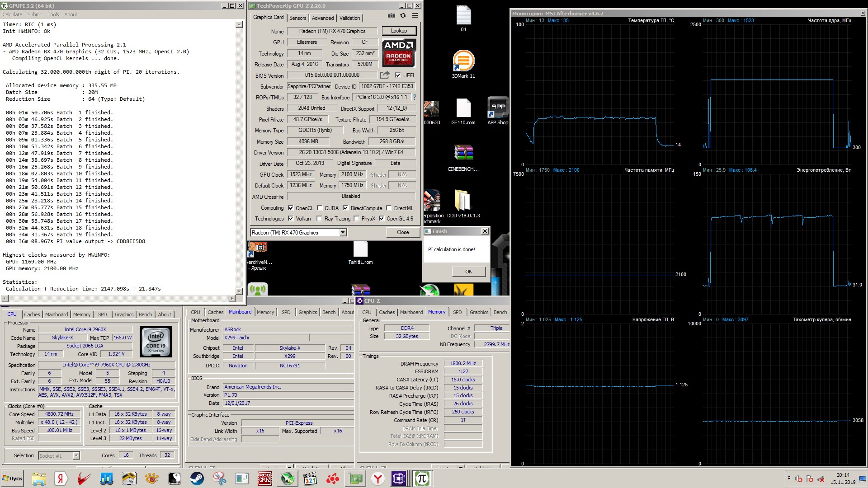Toggle the DirectCompute checkbox
This screenshot has width=868, height=488.
(345, 208)
